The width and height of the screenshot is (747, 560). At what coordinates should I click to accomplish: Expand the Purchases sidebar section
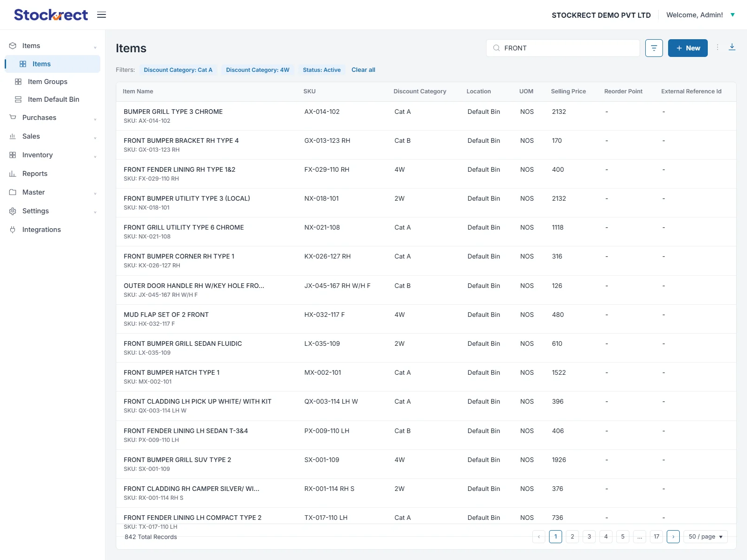coord(95,119)
